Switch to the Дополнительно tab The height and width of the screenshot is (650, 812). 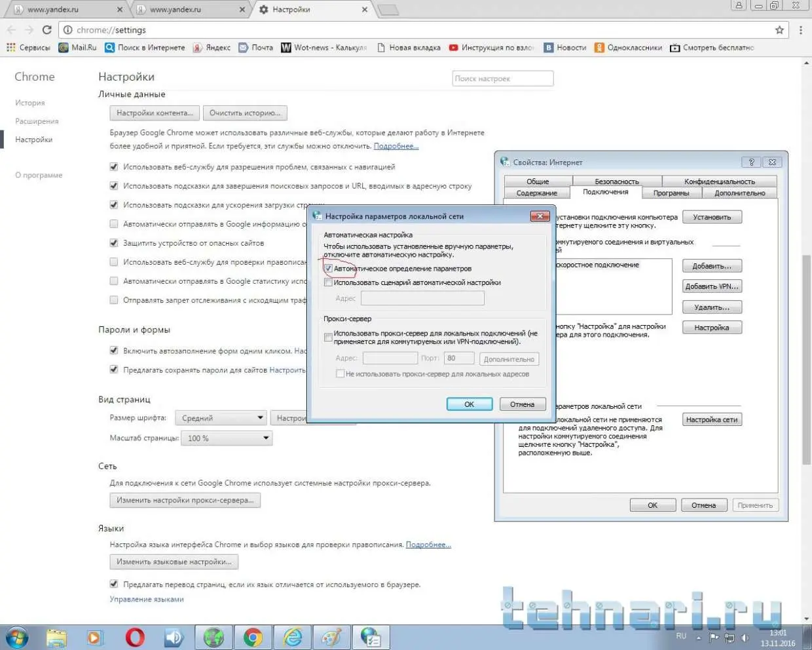point(739,193)
